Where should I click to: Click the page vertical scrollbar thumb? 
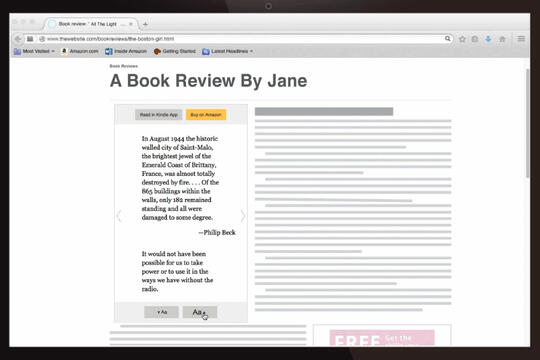point(527,123)
